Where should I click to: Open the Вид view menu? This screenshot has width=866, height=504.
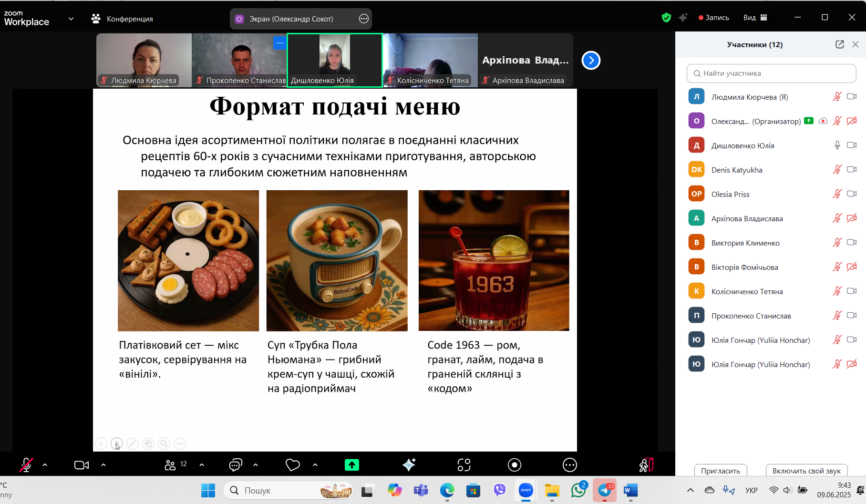click(x=754, y=18)
